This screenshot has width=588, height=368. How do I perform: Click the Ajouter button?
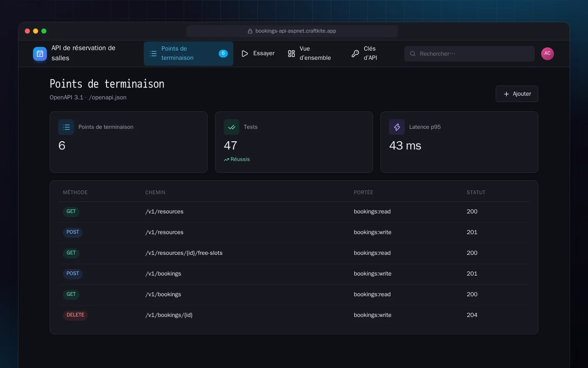pyautogui.click(x=517, y=94)
